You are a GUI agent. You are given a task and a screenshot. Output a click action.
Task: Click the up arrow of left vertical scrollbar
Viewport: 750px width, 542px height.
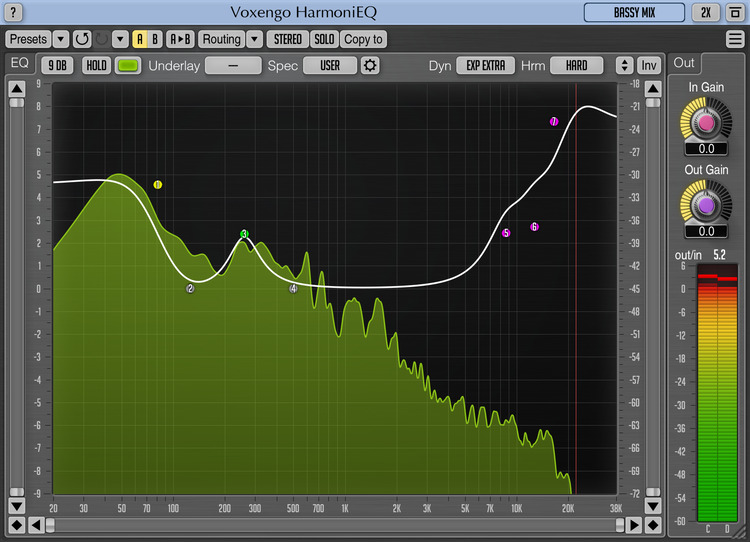(x=17, y=88)
